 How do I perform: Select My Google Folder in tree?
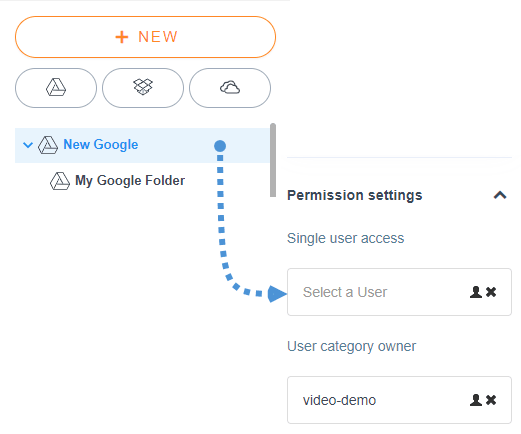pos(130,181)
